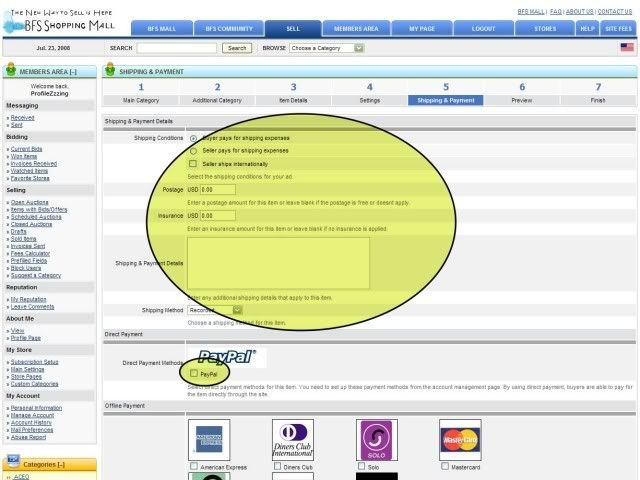This screenshot has height=480, width=640.
Task: Open the Members Area nav tab
Action: (x=356, y=29)
